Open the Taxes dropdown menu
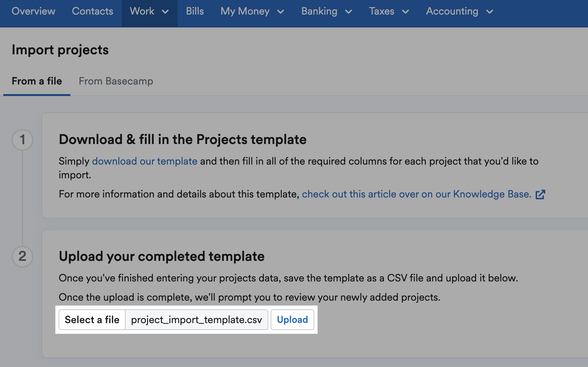The image size is (588, 367). coord(389,11)
